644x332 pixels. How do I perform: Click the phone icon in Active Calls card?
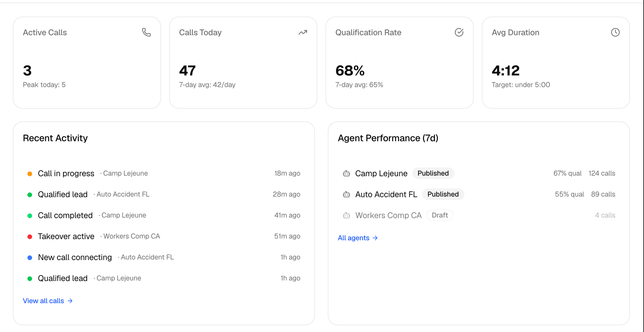[x=146, y=32]
